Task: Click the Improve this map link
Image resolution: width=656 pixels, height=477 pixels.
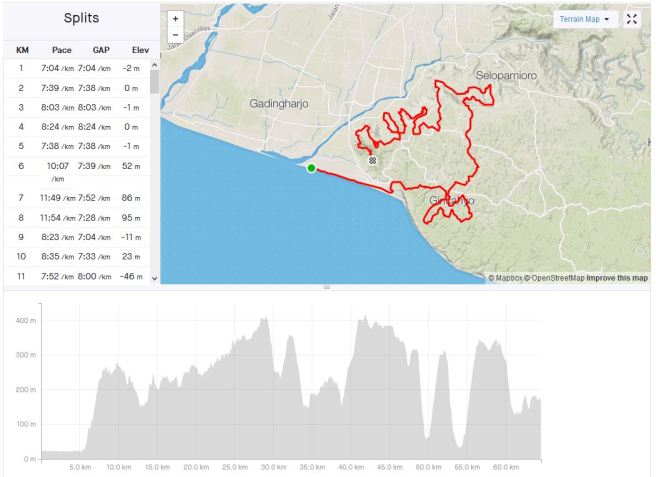Action: point(616,278)
